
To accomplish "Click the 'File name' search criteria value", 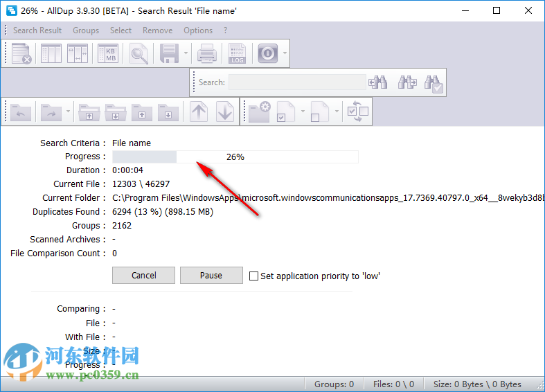I will (x=132, y=143).
